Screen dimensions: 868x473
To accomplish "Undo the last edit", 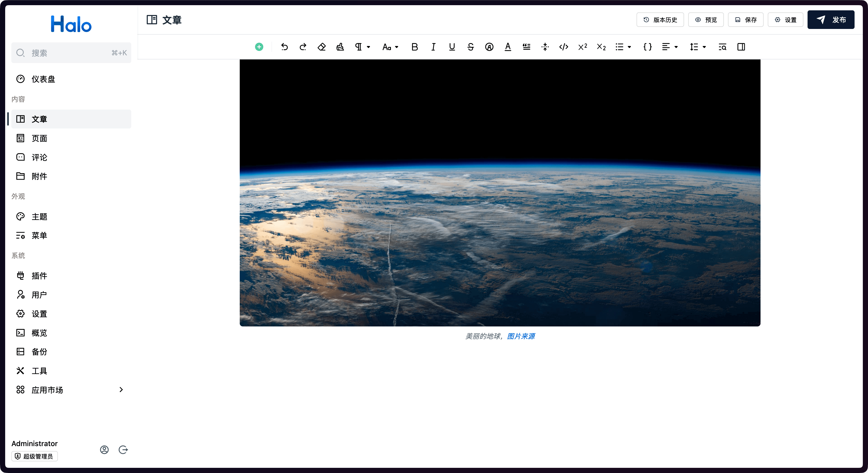I will coord(284,47).
